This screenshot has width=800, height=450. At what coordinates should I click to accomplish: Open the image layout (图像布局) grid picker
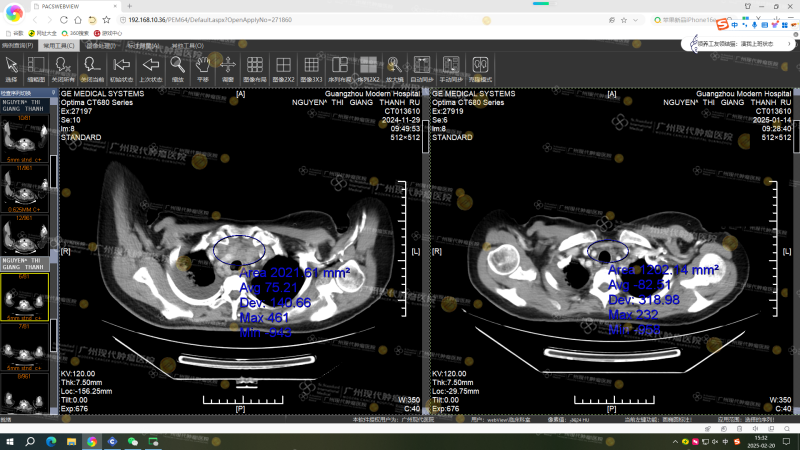pos(257,66)
